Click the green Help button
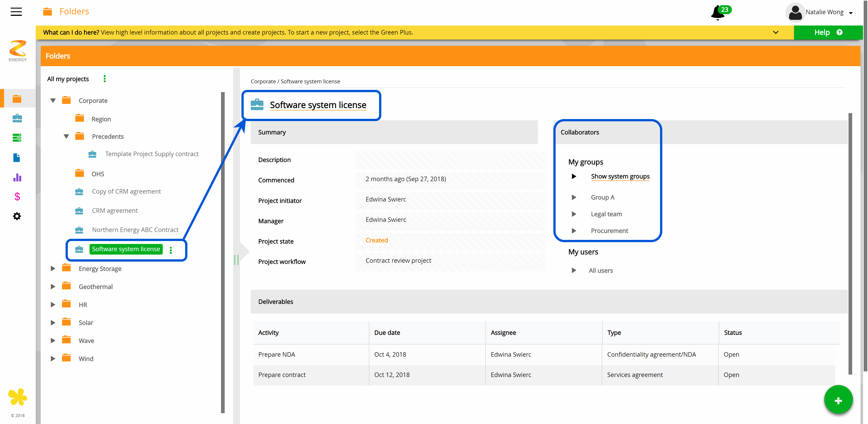Viewport: 868px width, 424px height. (828, 32)
